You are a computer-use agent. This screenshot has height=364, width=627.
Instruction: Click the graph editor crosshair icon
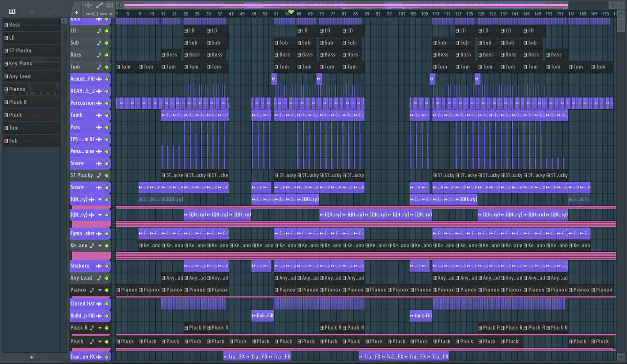[89, 6]
